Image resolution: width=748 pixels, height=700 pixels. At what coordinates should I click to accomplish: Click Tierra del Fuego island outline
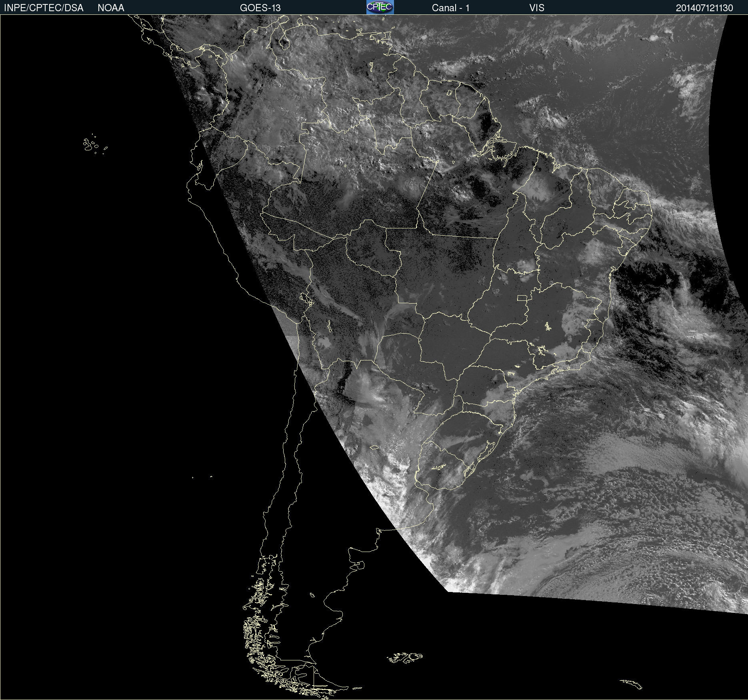pyautogui.click(x=320, y=680)
